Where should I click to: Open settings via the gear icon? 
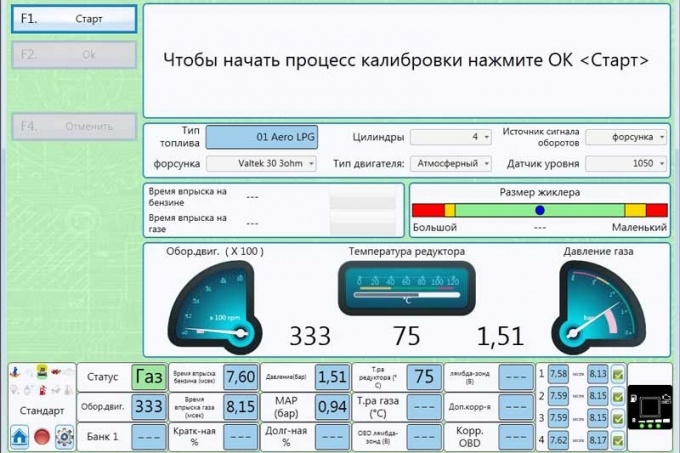[64, 437]
